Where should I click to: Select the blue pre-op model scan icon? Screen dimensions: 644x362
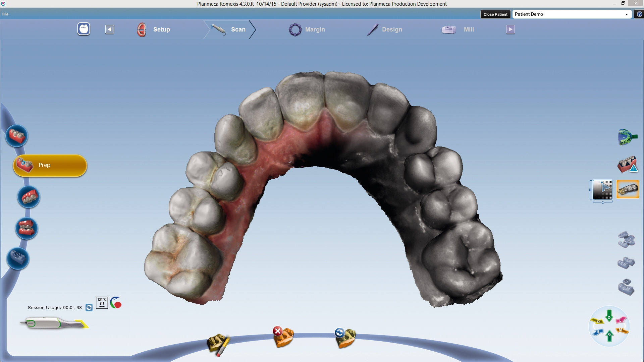click(x=18, y=258)
